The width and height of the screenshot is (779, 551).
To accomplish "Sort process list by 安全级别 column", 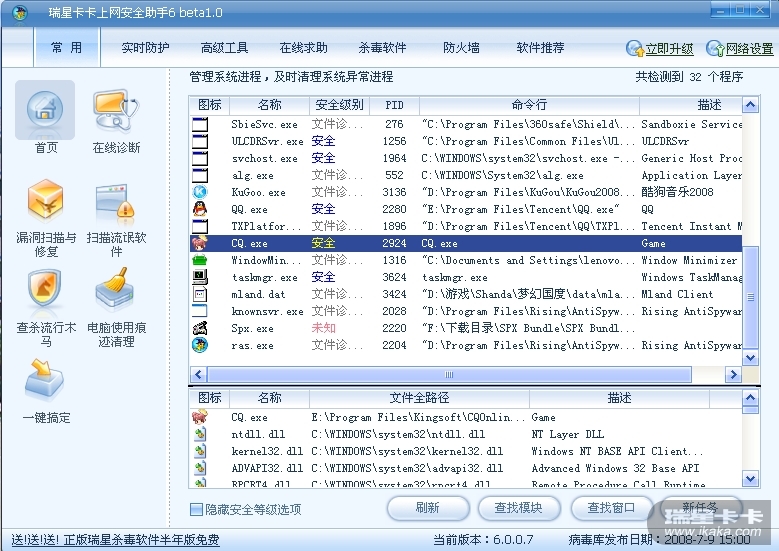I will click(339, 105).
